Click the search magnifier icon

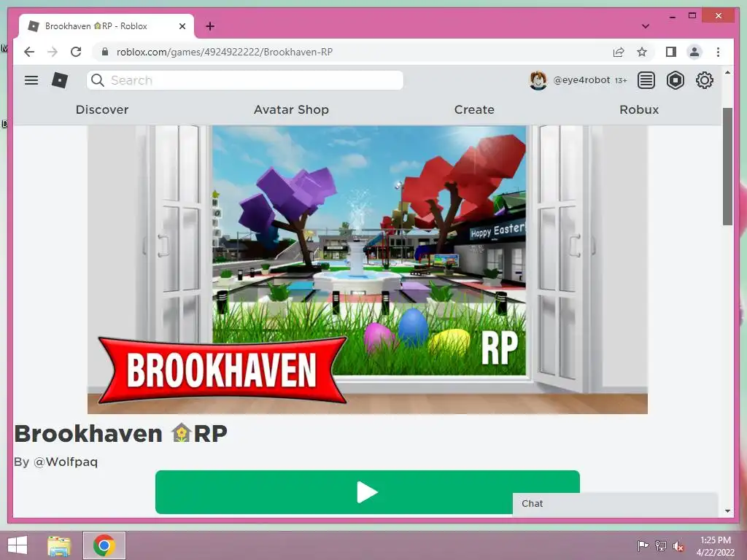[98, 80]
